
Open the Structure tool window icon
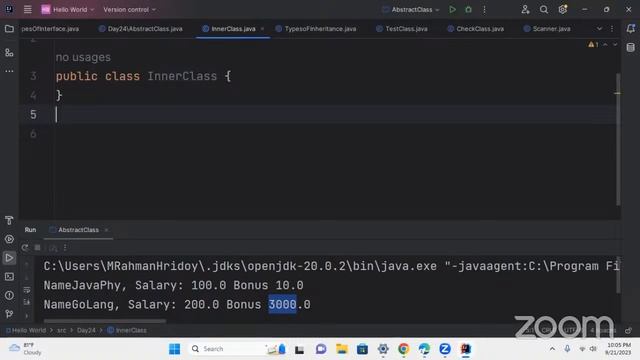tap(9, 53)
